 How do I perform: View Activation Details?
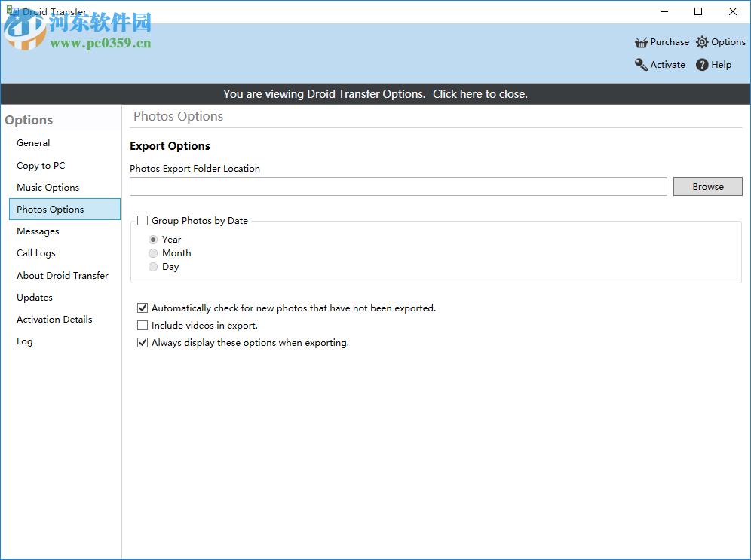54,319
